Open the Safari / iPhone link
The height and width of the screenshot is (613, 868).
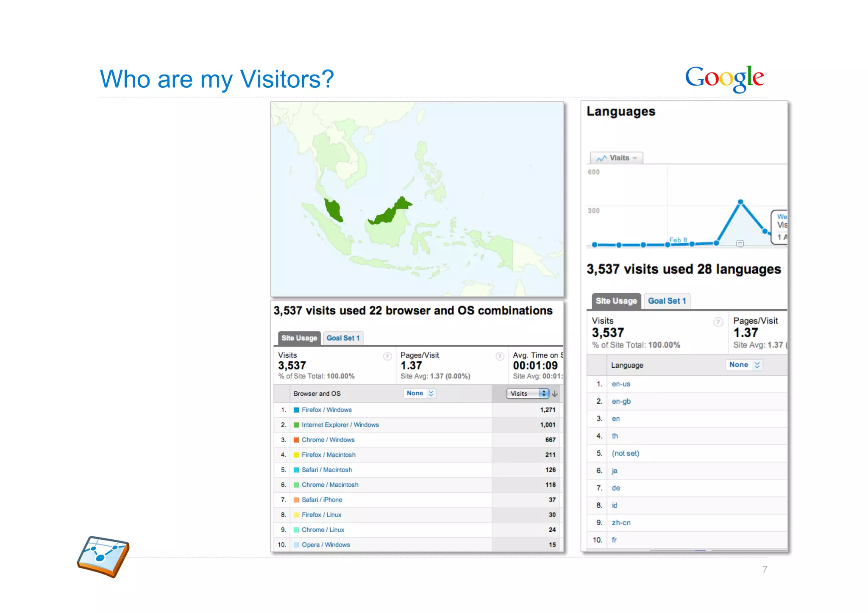(x=322, y=500)
